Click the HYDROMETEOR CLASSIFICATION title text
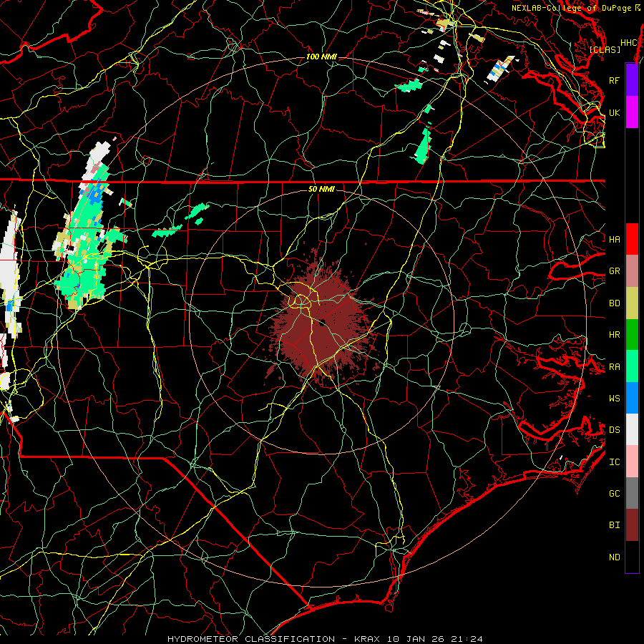This screenshot has height=644, width=644. pyautogui.click(x=251, y=639)
